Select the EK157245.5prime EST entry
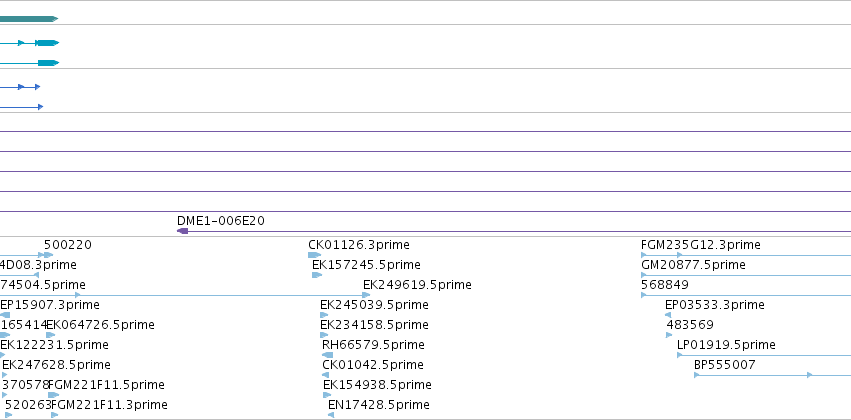The width and height of the screenshot is (851, 420). pos(366,265)
